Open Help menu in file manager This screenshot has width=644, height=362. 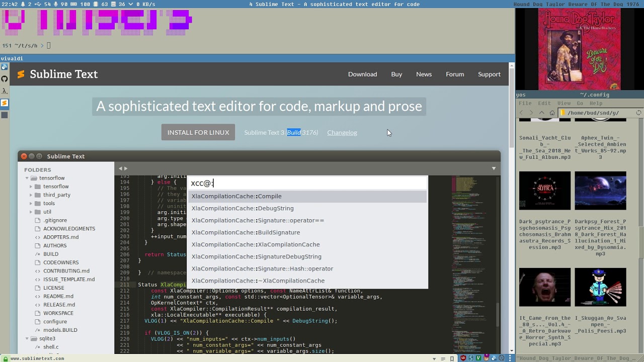point(596,104)
